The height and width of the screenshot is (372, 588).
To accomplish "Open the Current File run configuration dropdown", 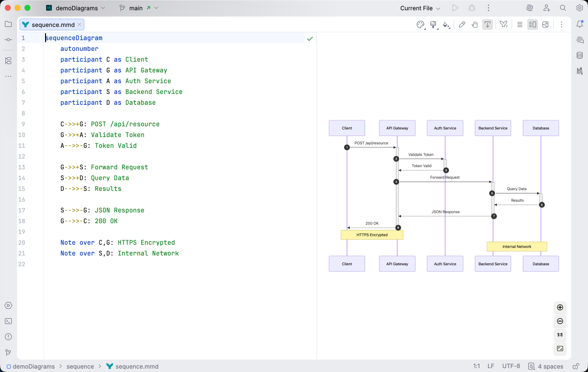I will coord(420,8).
